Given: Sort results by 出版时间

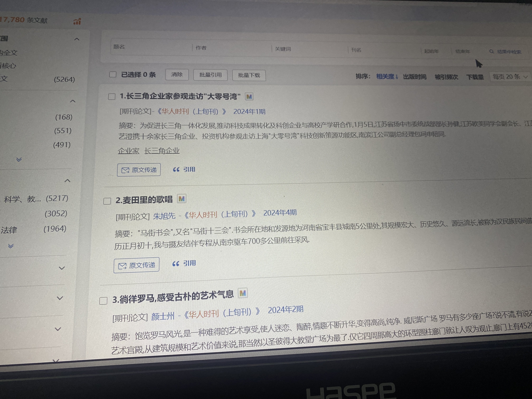Looking at the screenshot, I should pyautogui.click(x=415, y=77).
